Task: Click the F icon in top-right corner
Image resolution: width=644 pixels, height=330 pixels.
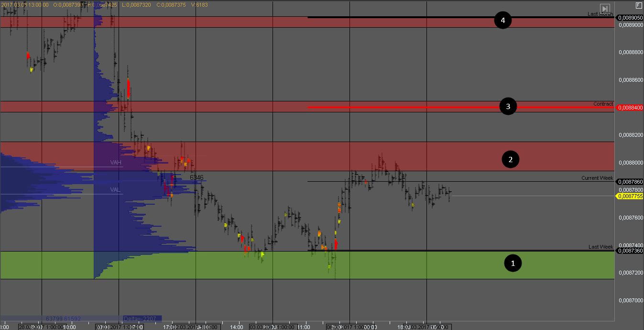Action: [638, 5]
